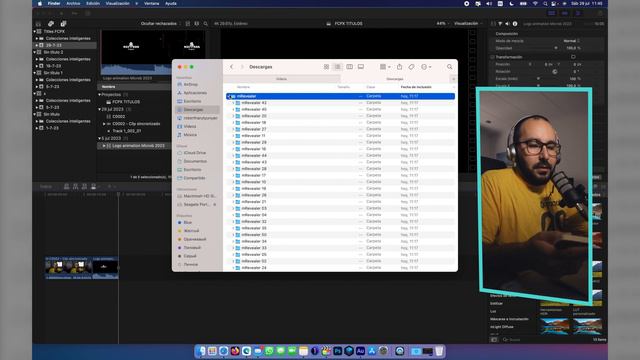Image resolution: width=640 pixels, height=360 pixels.
Task: Open the Trash in the Dock
Action: click(439, 351)
